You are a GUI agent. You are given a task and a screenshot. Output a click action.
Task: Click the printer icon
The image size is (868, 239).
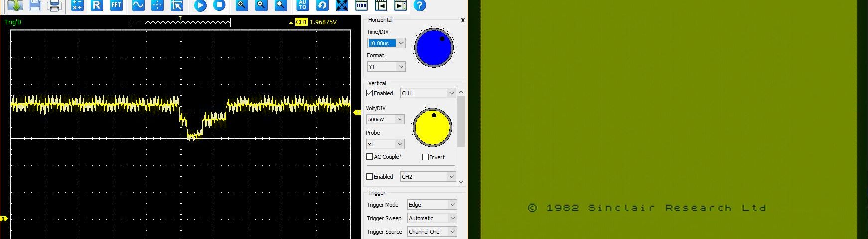[x=54, y=5]
